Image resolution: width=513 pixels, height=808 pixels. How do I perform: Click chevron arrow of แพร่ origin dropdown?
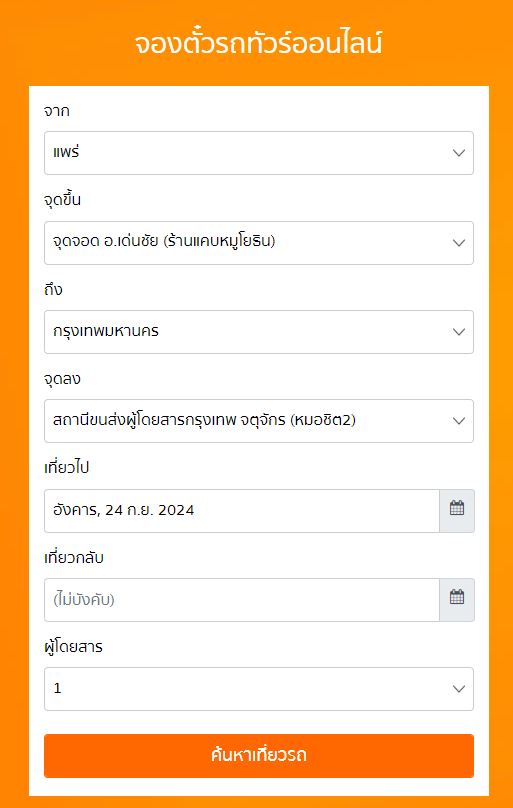(x=458, y=153)
